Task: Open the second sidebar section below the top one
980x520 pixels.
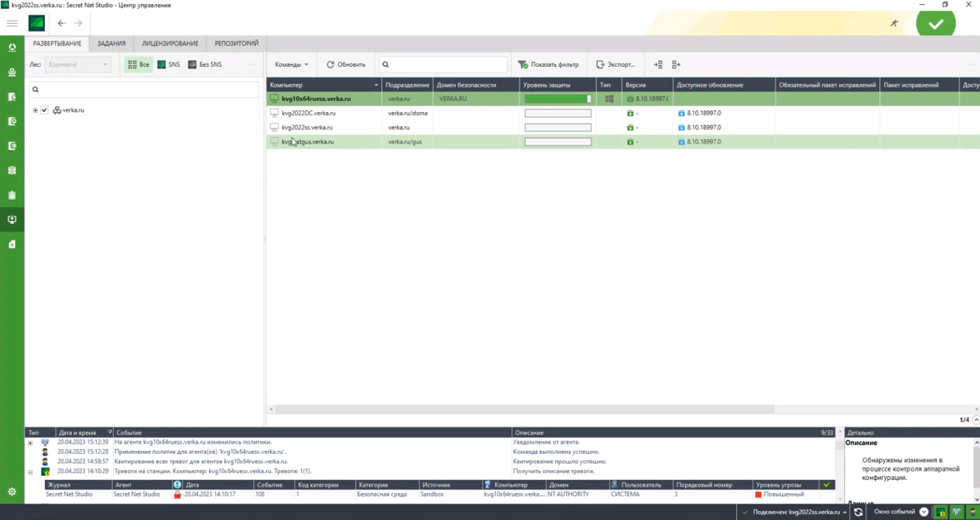Action: [x=12, y=73]
